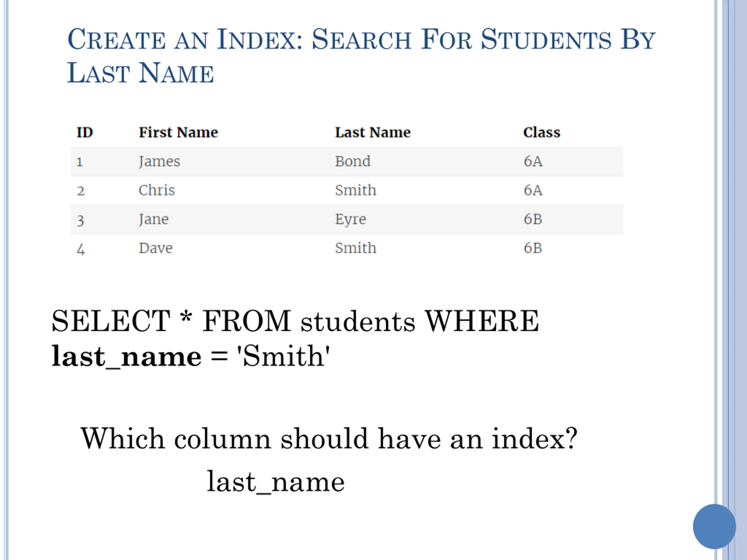The height and width of the screenshot is (560, 747).
Task: Select the Class column header
Action: pos(542,132)
